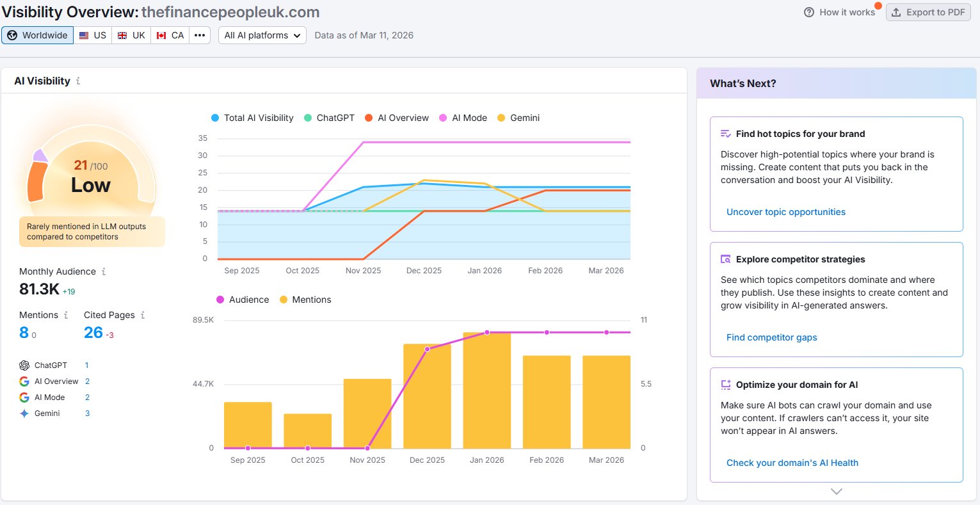980x505 pixels.
Task: Open Find competitor gaps link
Action: click(772, 337)
